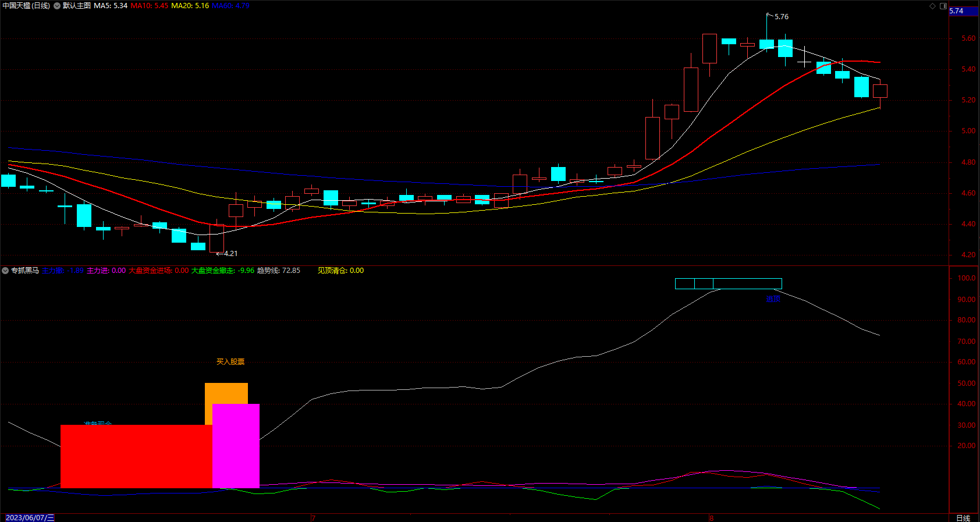980x522 pixels.
Task: Click the magenta signal block
Action: click(x=236, y=446)
